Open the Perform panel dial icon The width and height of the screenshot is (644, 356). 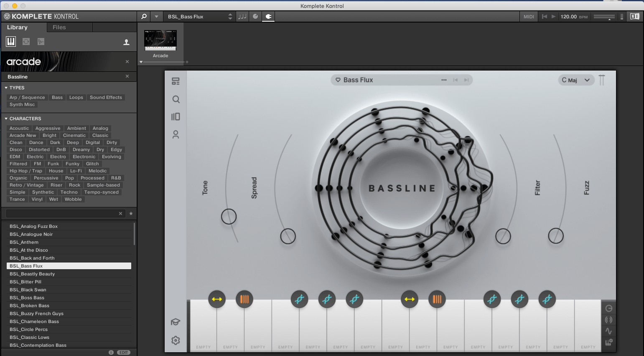pyautogui.click(x=255, y=16)
